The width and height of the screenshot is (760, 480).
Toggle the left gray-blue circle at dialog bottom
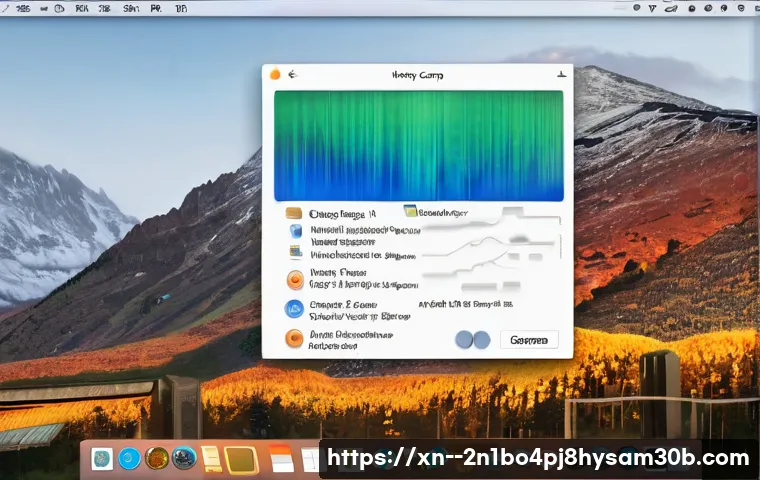(464, 340)
